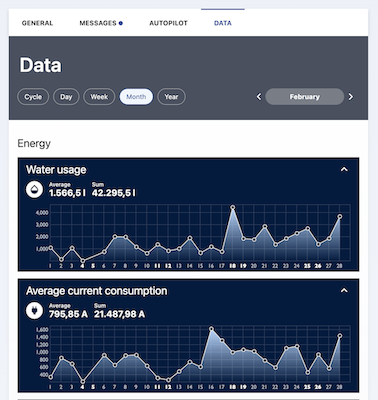
Task: Switch to the MESSAGES tab
Action: (x=98, y=23)
